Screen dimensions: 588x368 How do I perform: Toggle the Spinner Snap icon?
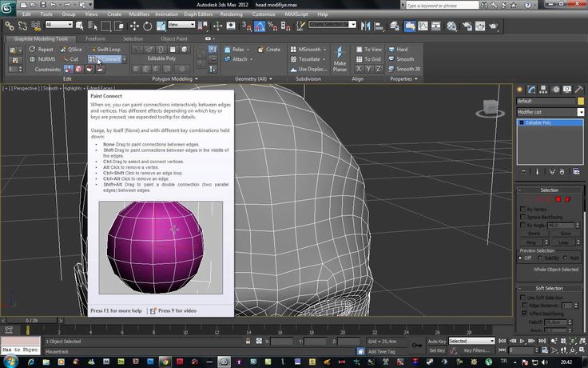285,26
